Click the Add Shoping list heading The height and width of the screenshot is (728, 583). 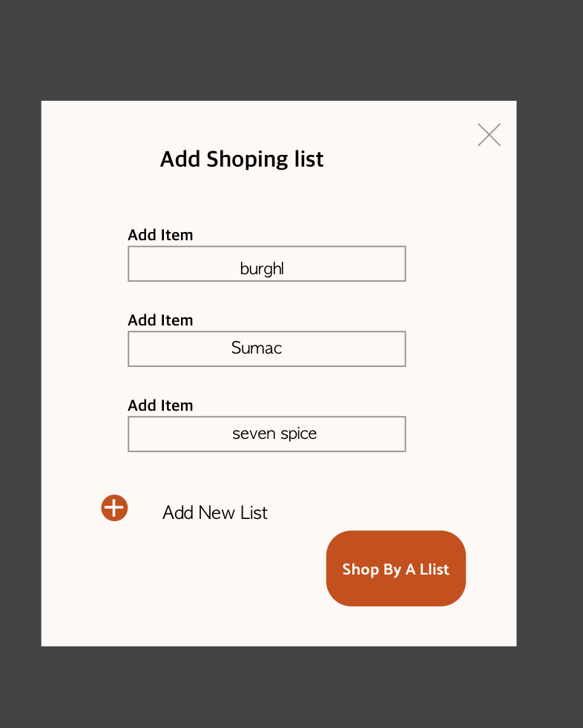coord(242,159)
